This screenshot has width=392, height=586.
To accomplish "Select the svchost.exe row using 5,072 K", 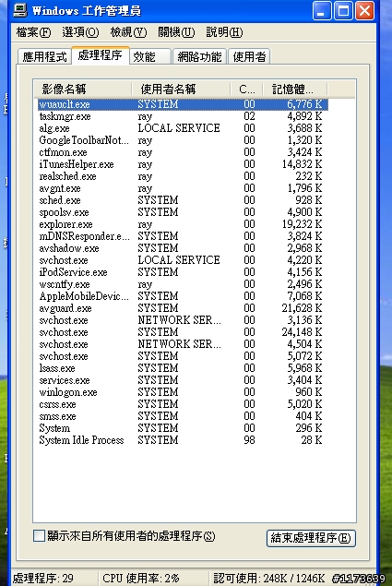I will (x=183, y=356).
